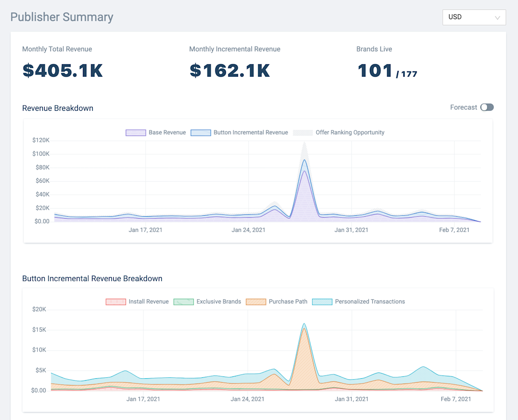This screenshot has width=518, height=420.
Task: Click the Forecast label text
Action: point(463,107)
